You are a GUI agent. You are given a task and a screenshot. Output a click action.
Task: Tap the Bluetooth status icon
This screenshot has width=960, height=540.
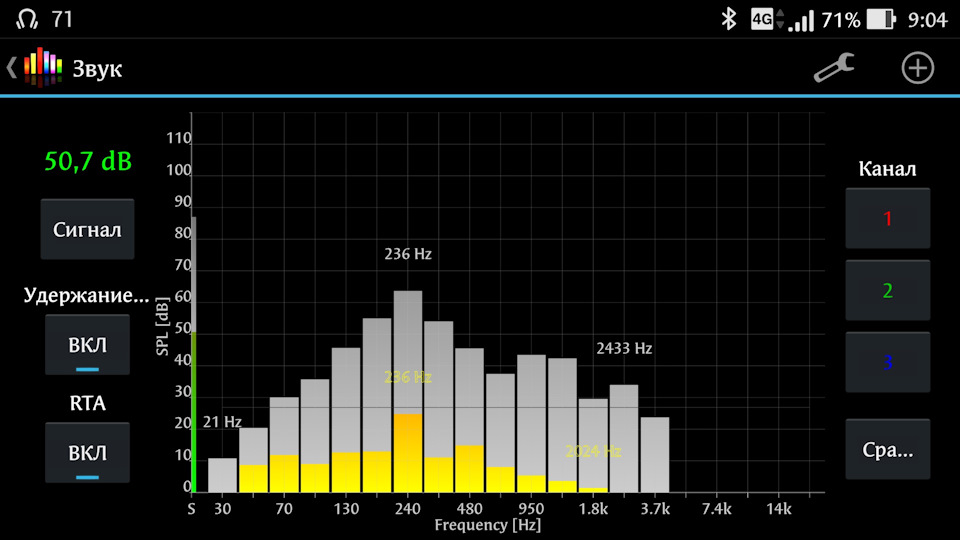pyautogui.click(x=728, y=19)
